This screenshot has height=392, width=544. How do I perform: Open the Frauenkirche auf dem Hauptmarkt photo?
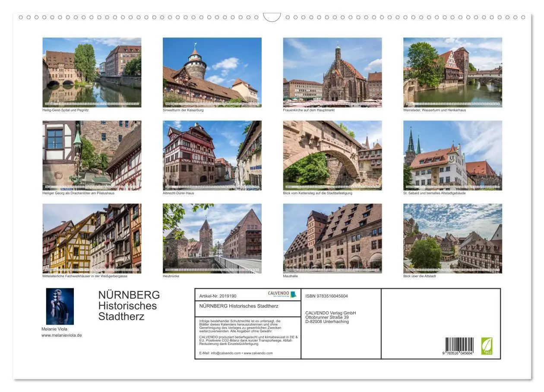pos(332,72)
